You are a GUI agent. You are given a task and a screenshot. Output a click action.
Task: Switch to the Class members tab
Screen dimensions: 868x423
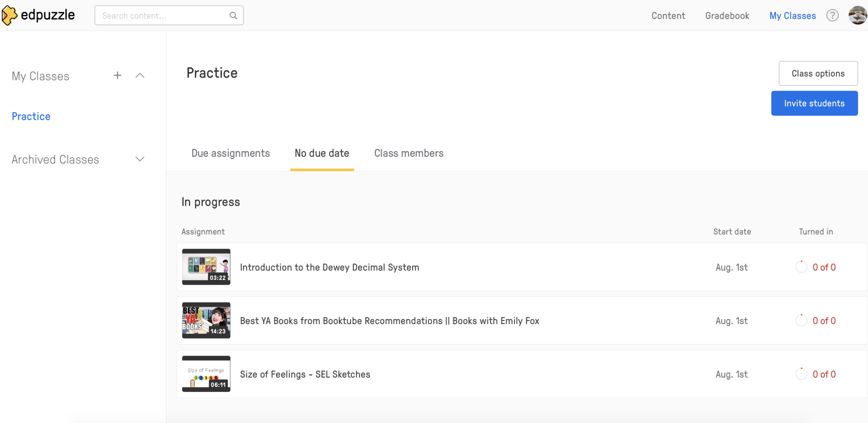pos(409,153)
